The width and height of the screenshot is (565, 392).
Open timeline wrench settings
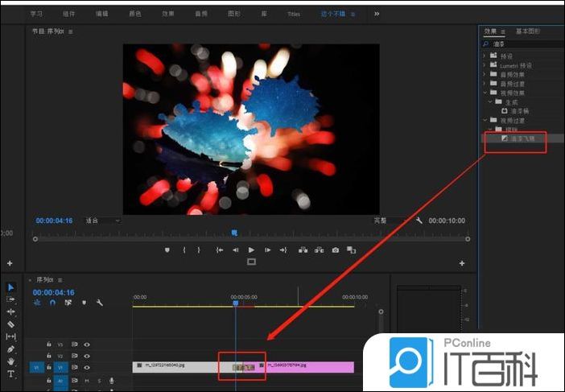[100, 303]
